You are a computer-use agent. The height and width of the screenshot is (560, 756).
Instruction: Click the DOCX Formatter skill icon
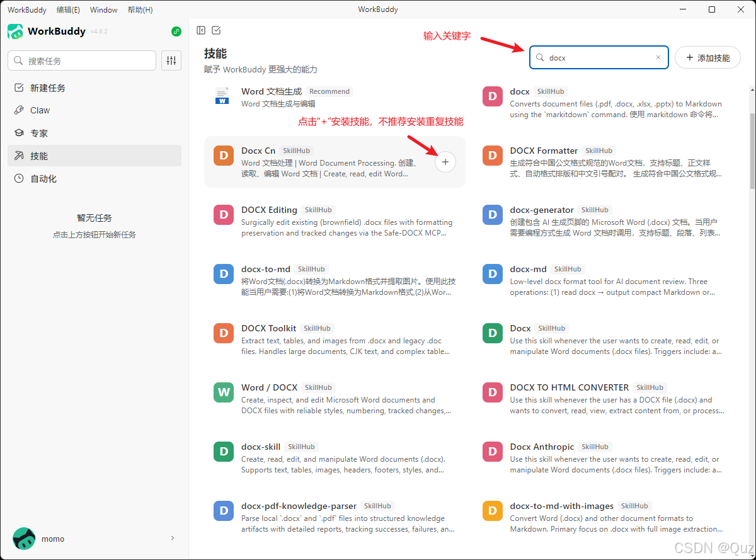tap(493, 156)
